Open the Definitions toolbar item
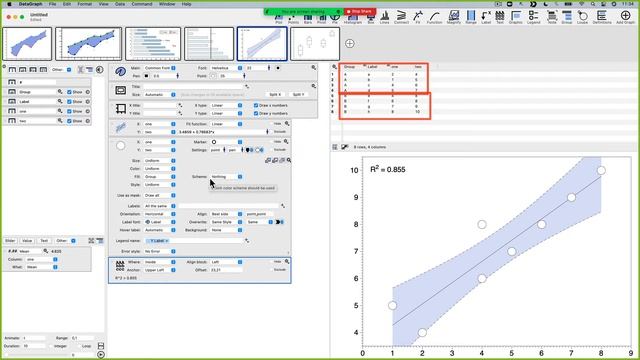 [x=602, y=17]
